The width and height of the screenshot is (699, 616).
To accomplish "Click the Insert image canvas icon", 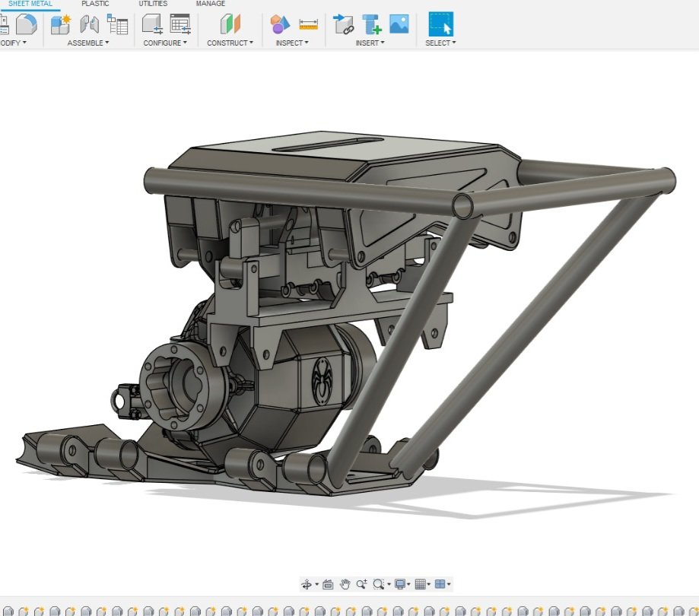I will [x=399, y=24].
